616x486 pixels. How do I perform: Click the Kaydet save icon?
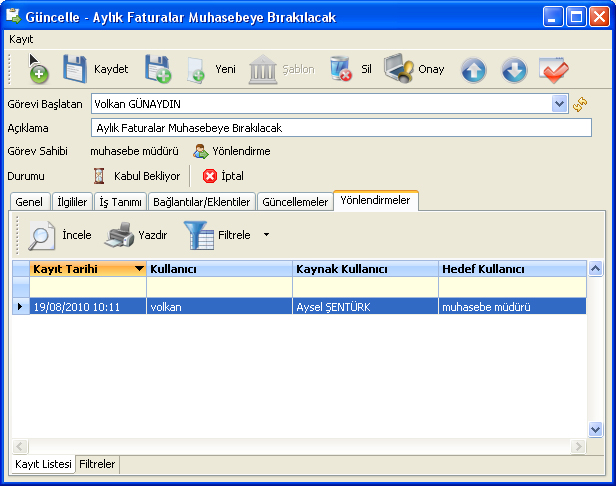(76, 69)
